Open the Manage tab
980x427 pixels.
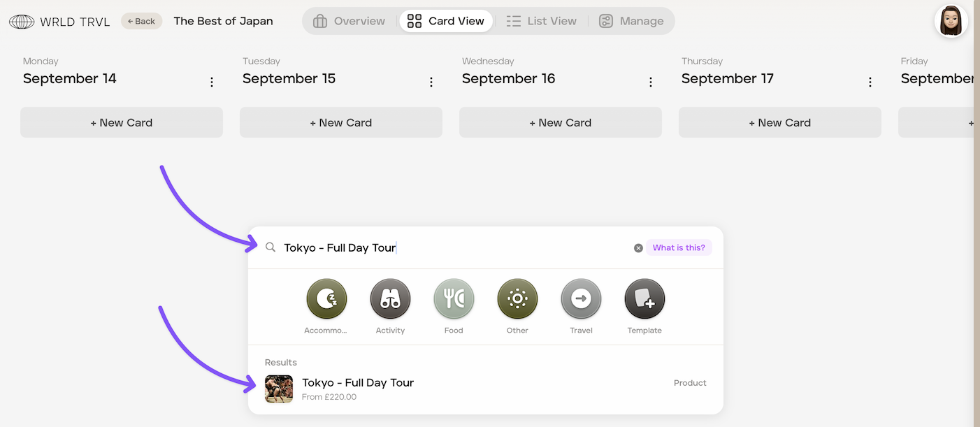(632, 21)
